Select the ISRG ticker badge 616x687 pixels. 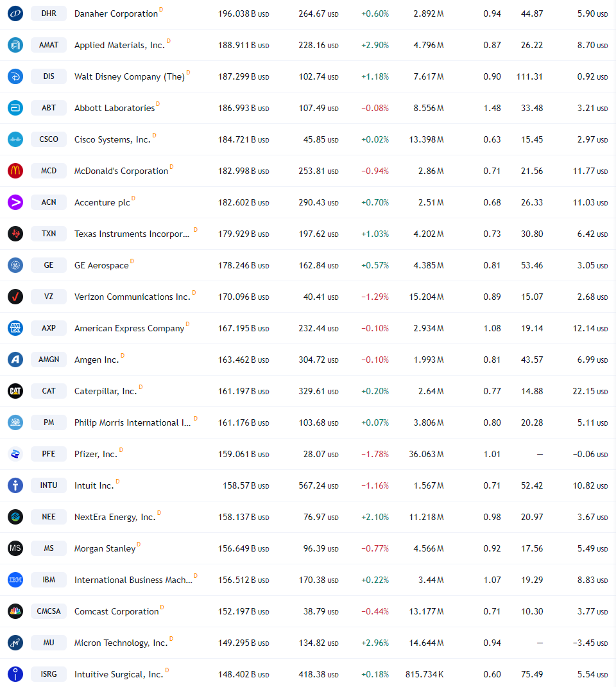click(x=49, y=674)
